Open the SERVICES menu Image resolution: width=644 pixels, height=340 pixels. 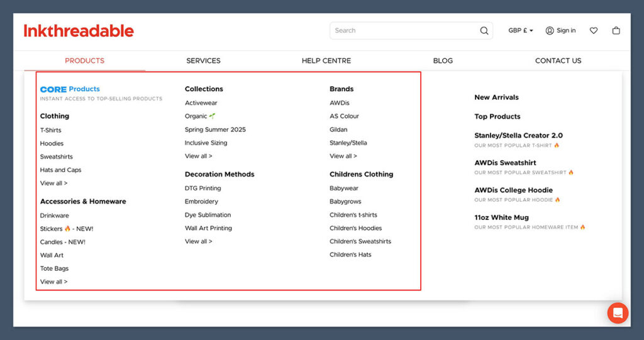(x=203, y=61)
